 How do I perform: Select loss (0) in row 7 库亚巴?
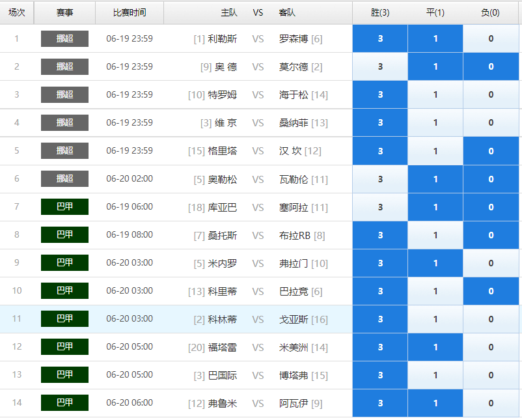point(491,207)
